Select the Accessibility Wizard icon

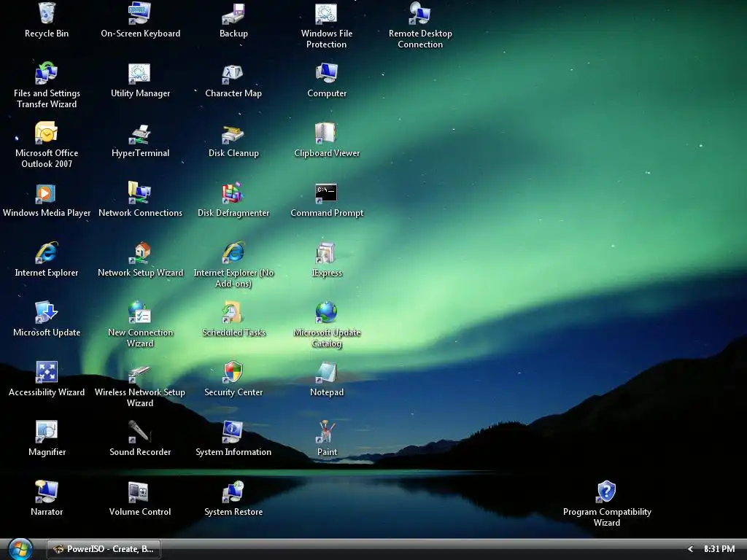click(46, 372)
